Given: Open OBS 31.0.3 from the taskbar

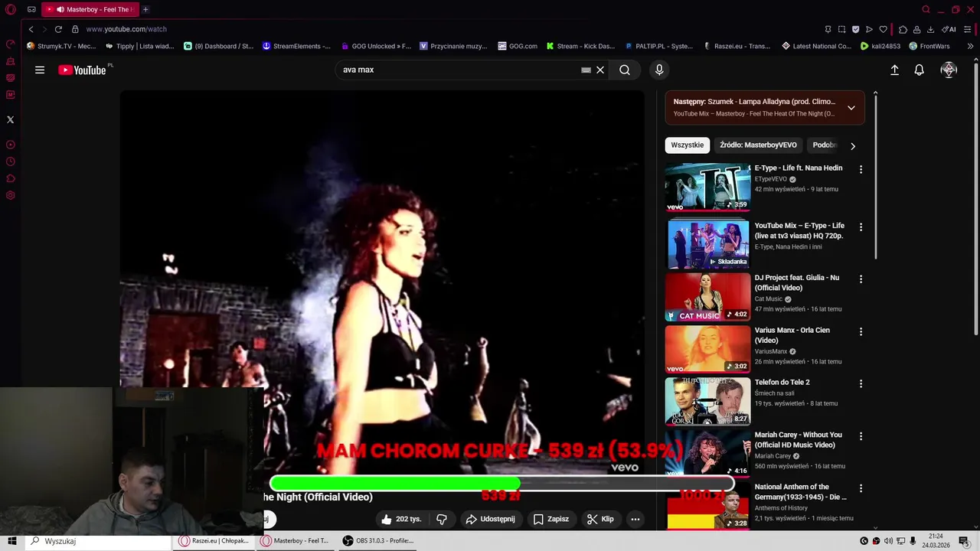Looking at the screenshot, I should click(378, 540).
